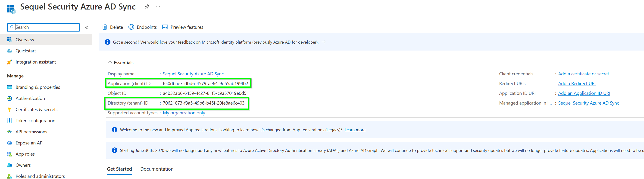This screenshot has width=644, height=179.
Task: Select the Quickstart cloud icon
Action: (9, 51)
